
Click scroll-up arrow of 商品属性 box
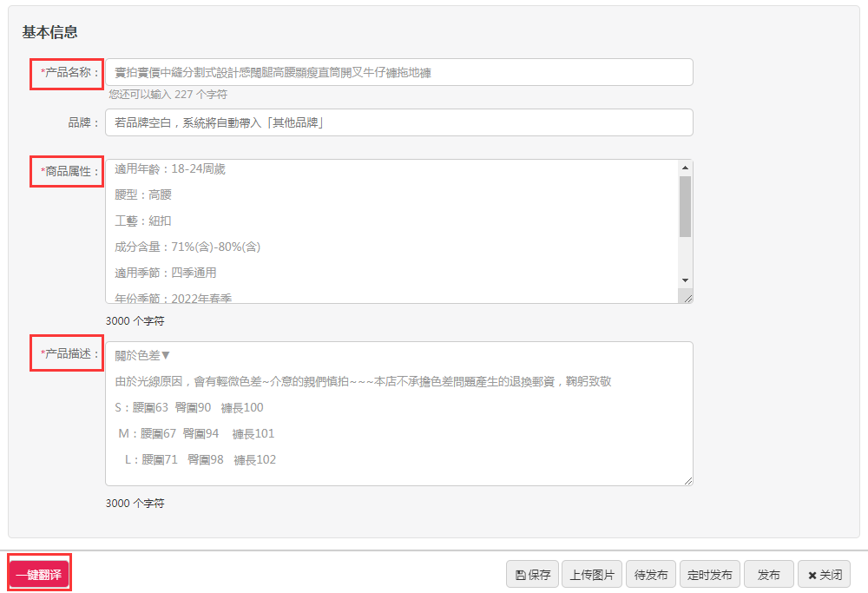point(686,168)
